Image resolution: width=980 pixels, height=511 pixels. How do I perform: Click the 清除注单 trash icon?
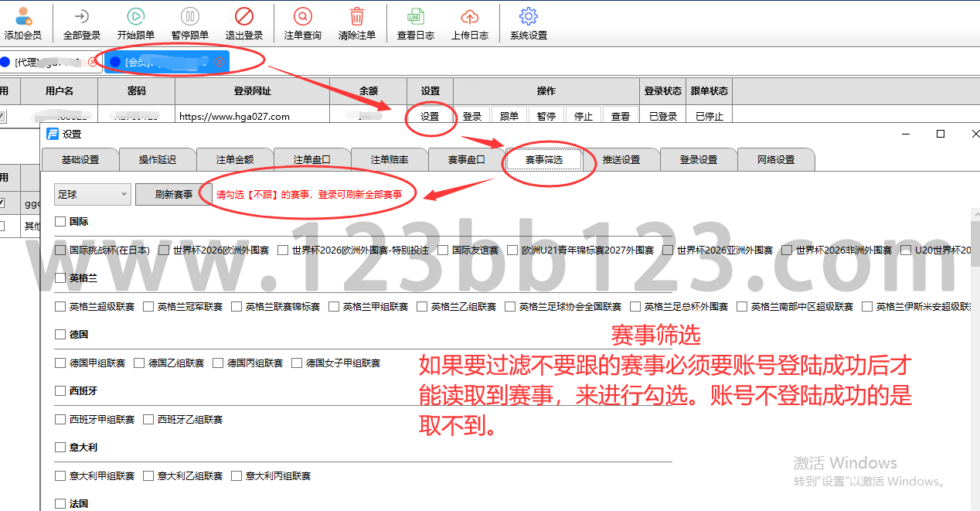[x=356, y=17]
